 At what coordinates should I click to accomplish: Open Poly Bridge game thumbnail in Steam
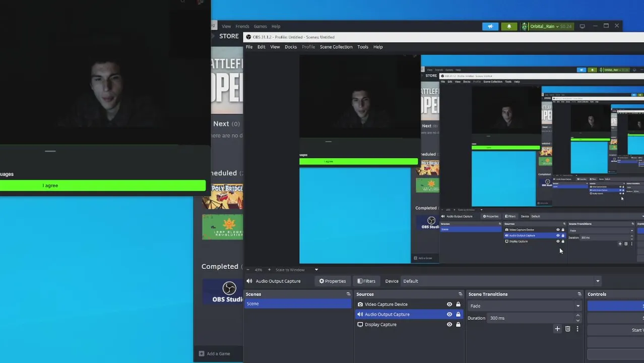(x=223, y=196)
